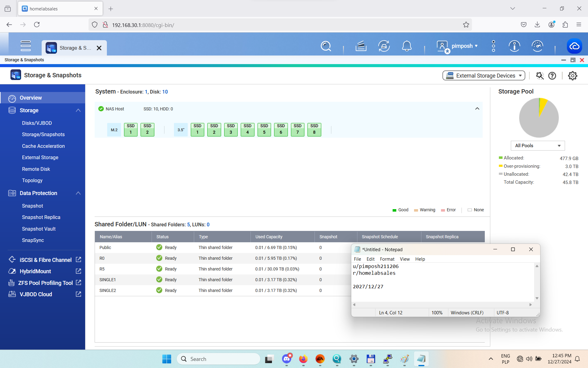Open Firefox extensions puzzle icon
The width and height of the screenshot is (588, 368).
[x=565, y=25]
